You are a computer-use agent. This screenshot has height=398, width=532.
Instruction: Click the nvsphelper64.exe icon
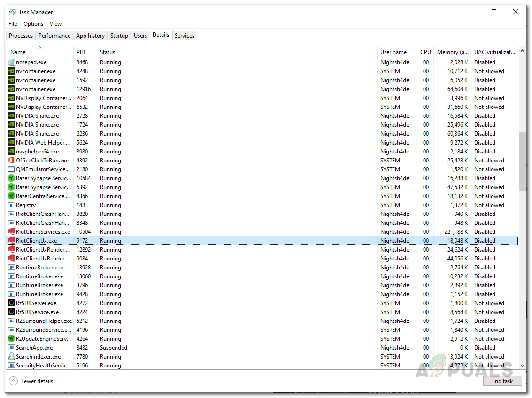pos(11,152)
